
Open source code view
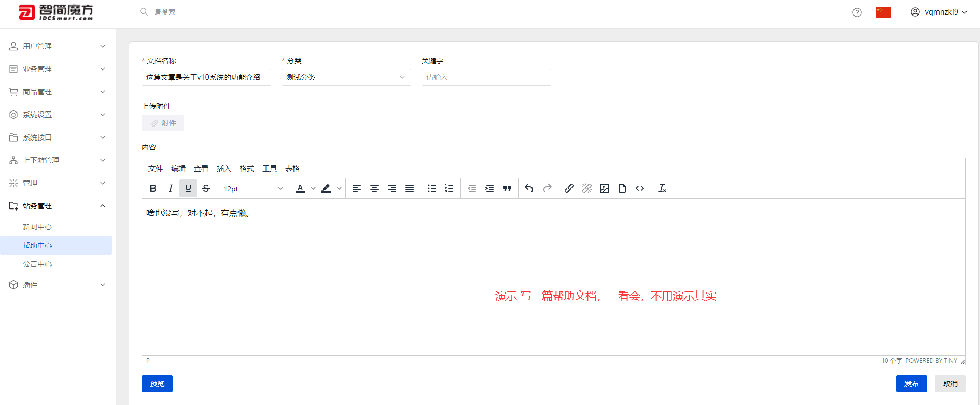click(640, 188)
